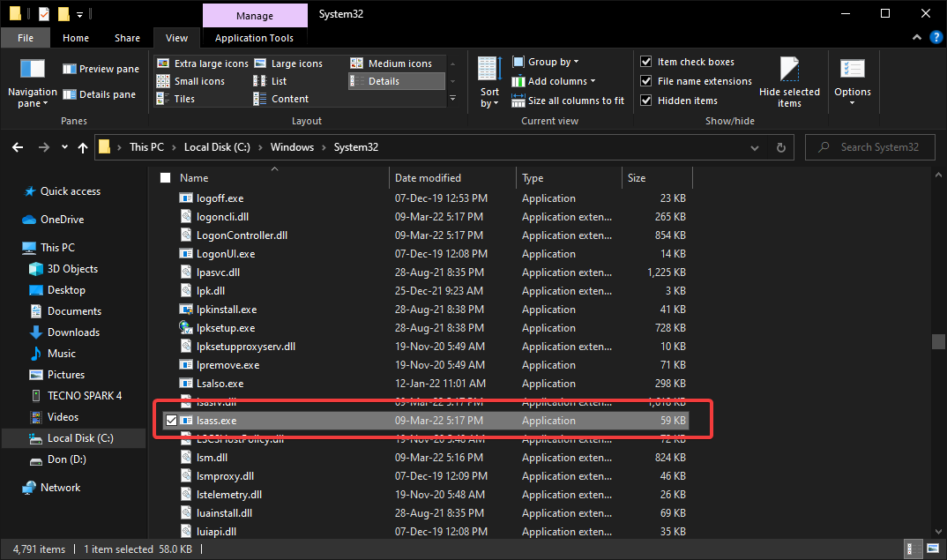Click Size all columns to fit
Screen dimensions: 947x560
(x=568, y=101)
